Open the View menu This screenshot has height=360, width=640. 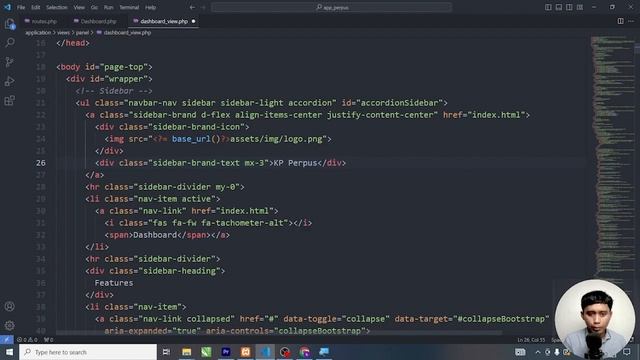click(79, 7)
